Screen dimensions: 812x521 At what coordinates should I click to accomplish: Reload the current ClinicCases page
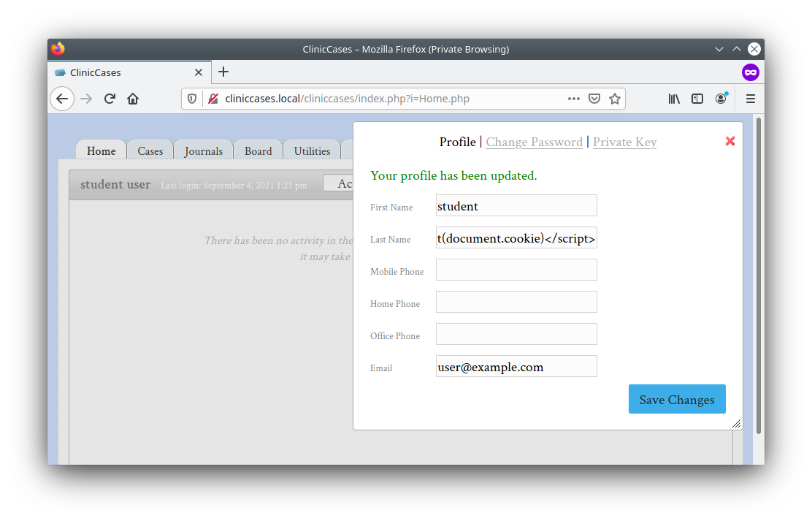click(x=110, y=99)
